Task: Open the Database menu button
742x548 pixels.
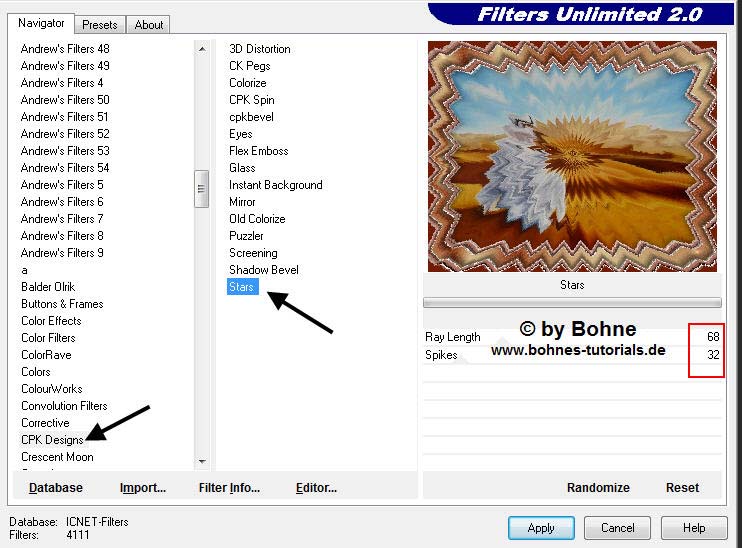Action: pos(56,488)
